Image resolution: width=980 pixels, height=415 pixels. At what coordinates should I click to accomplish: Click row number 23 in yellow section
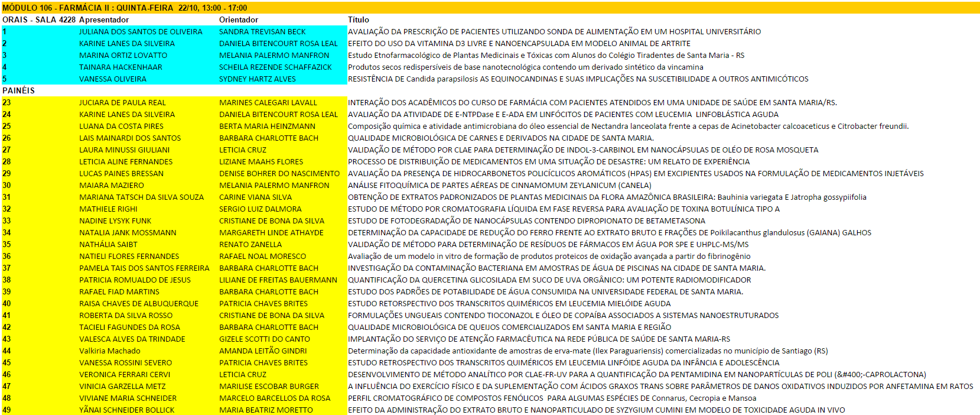(x=6, y=102)
